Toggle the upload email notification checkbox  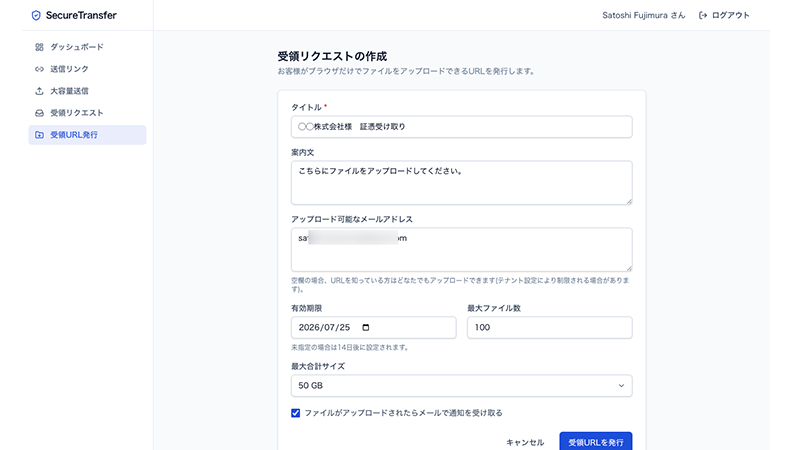[295, 413]
